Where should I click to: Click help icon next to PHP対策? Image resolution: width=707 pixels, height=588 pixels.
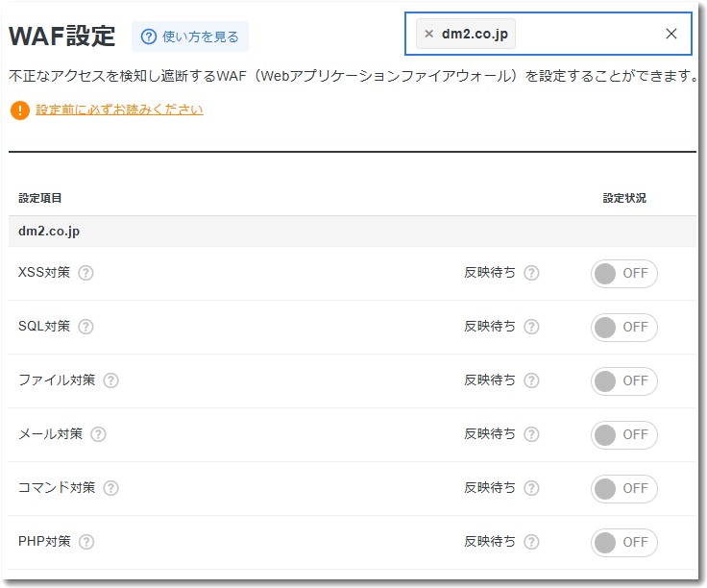click(x=86, y=542)
